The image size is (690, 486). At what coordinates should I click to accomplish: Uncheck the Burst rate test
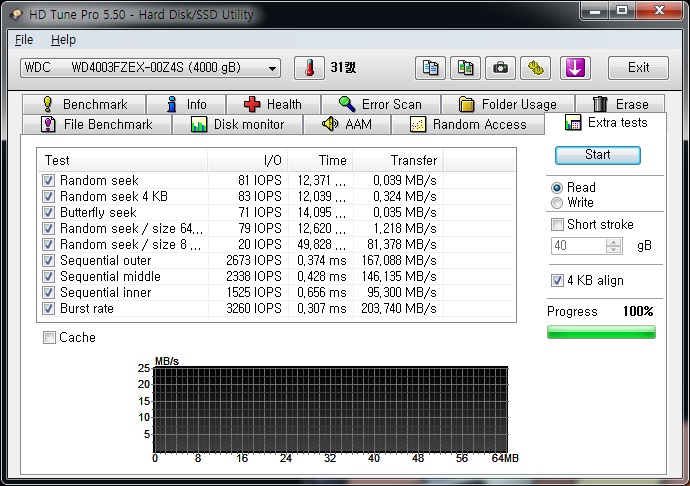[48, 309]
